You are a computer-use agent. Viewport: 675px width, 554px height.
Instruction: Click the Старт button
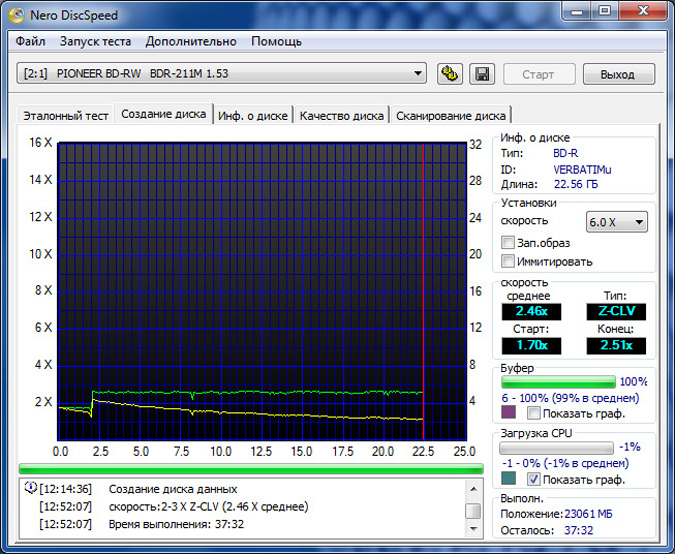coord(539,74)
